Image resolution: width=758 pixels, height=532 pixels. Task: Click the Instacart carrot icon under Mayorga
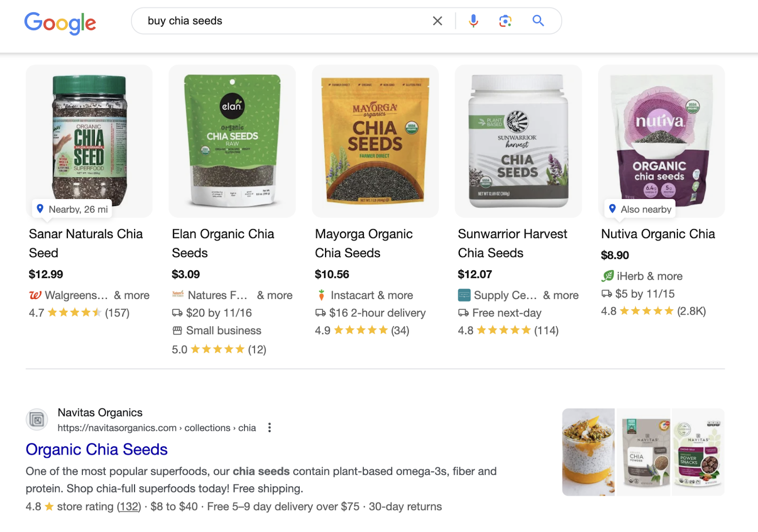click(321, 295)
